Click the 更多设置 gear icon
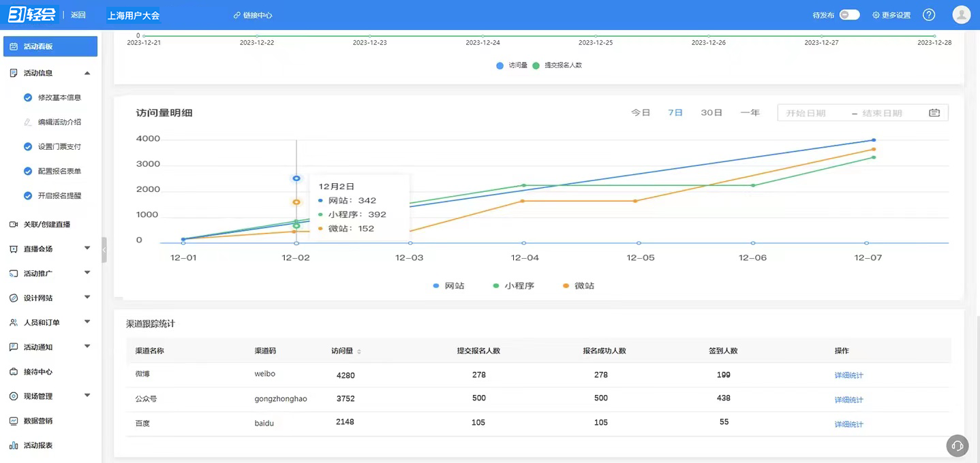 click(876, 15)
